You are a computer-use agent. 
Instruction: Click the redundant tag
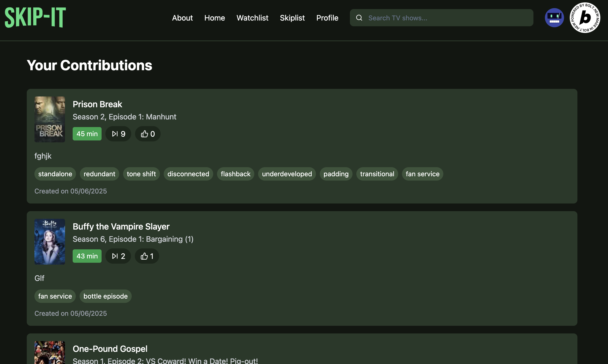click(99, 174)
